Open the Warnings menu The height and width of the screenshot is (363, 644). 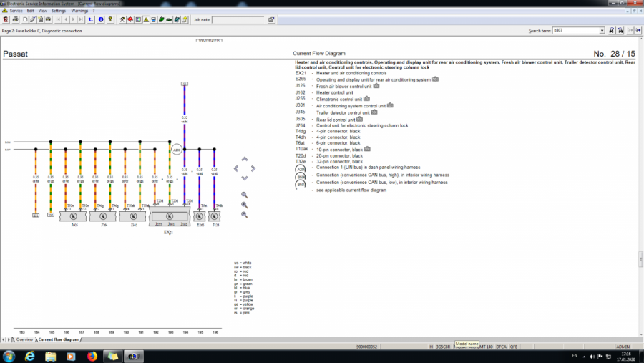coord(79,11)
